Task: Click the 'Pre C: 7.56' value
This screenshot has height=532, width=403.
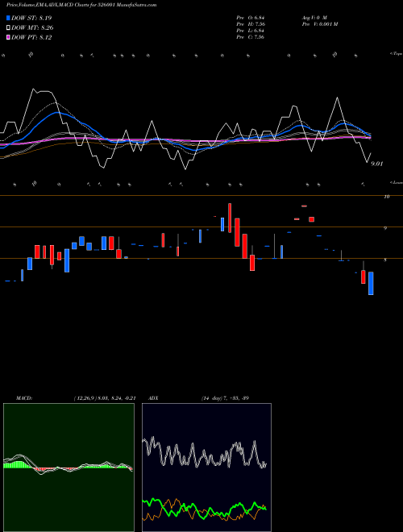Action: (251, 37)
